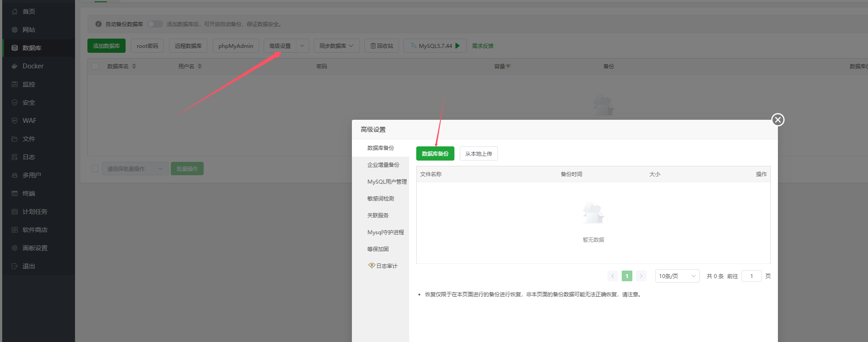The width and height of the screenshot is (868, 342).
Task: Click the 文件名称 column header in dialog
Action: click(x=431, y=174)
